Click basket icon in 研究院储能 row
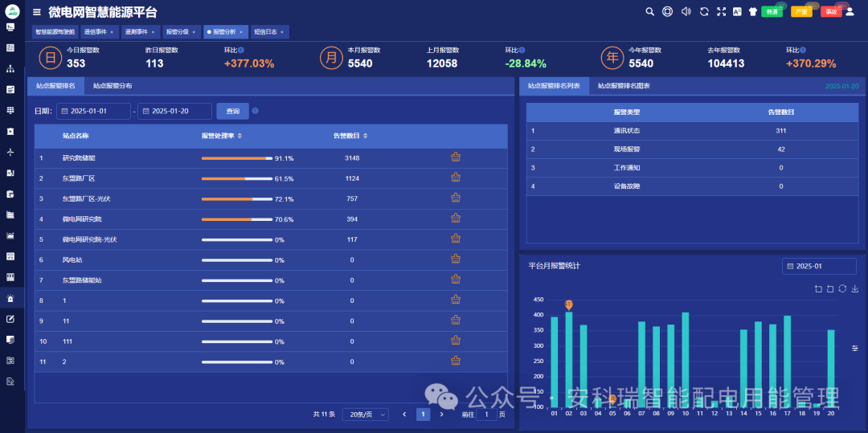This screenshot has height=433, width=868. 456,157
